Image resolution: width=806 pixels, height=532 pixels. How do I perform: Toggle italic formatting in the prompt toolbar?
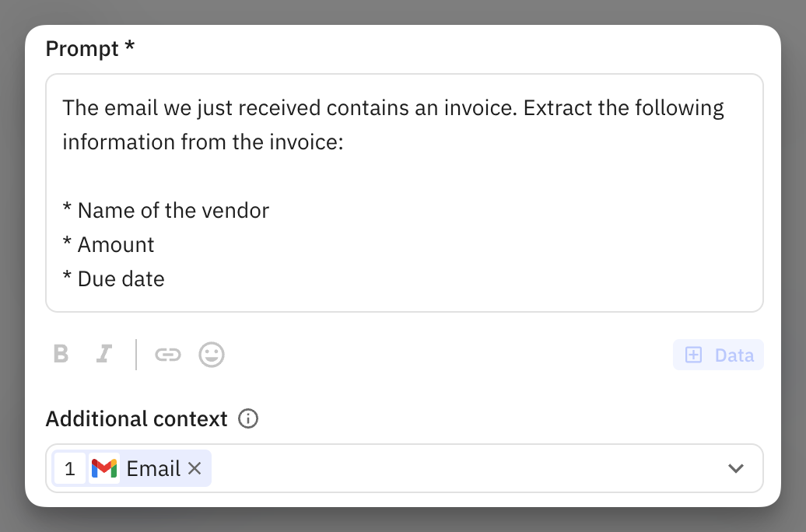tap(103, 355)
